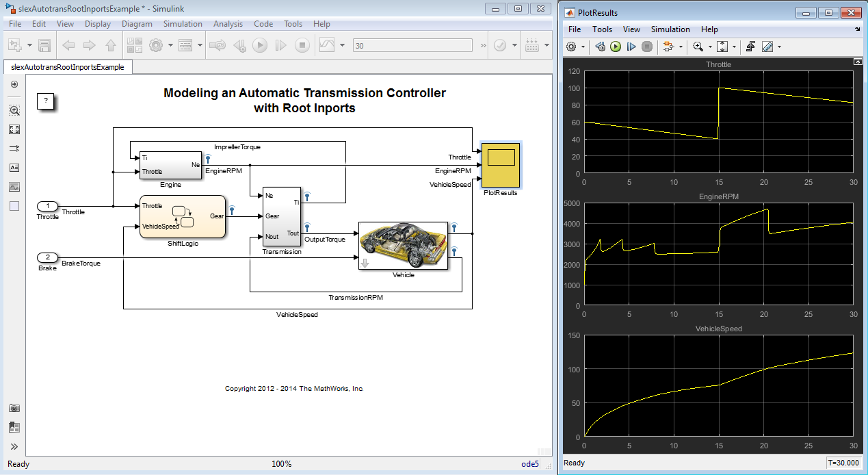Expand the bottom-left palette chevron
Screen dimensions: 868x475
pyautogui.click(x=14, y=447)
